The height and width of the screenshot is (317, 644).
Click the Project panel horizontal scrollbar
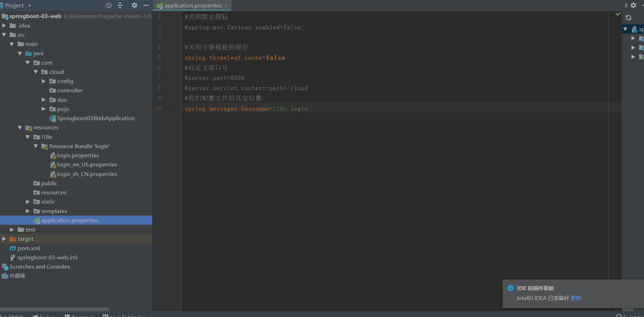tap(54, 309)
